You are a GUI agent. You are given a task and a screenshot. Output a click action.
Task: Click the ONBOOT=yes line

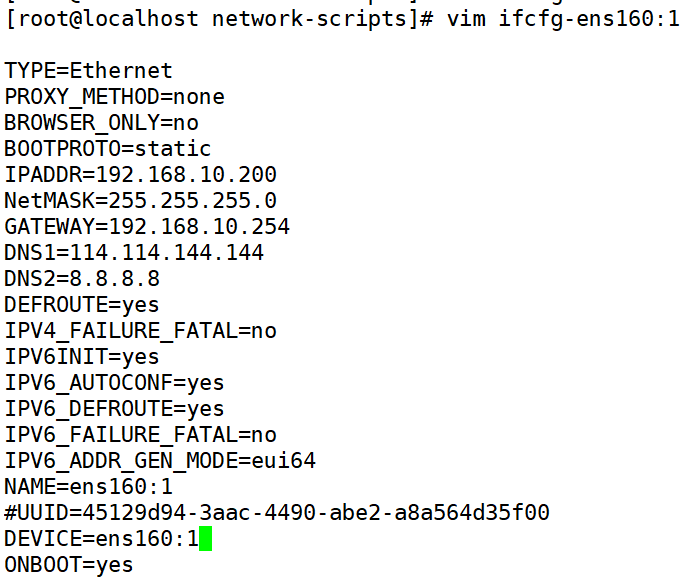(69, 565)
